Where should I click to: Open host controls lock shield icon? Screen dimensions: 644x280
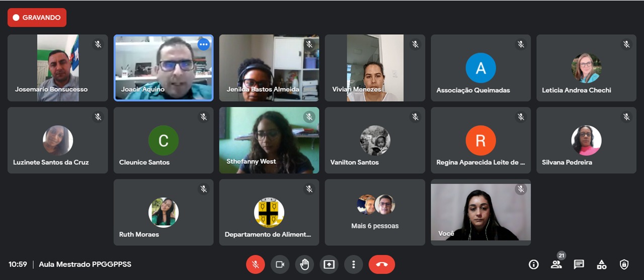[x=624, y=264]
